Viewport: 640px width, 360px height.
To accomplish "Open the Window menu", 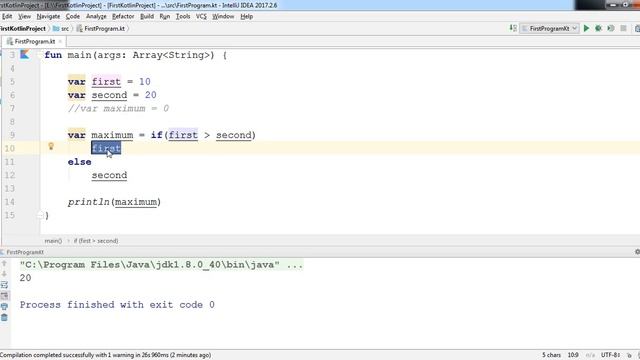I will click(223, 16).
